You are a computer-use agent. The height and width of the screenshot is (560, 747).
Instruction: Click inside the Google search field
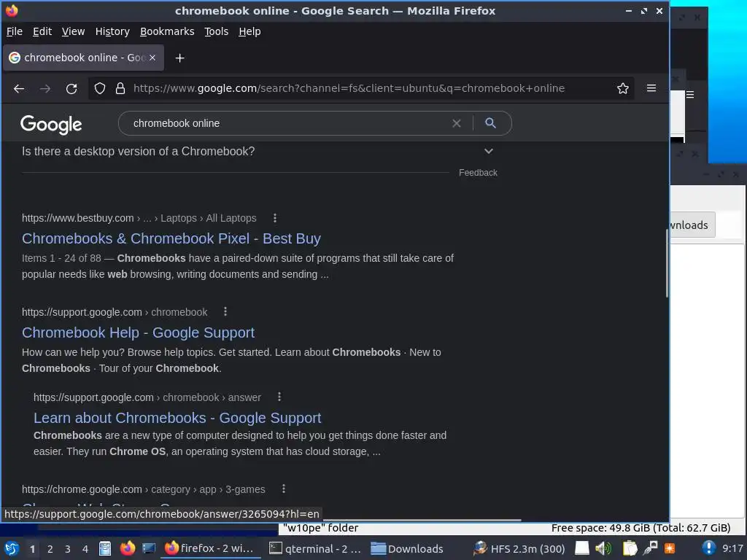(286, 123)
